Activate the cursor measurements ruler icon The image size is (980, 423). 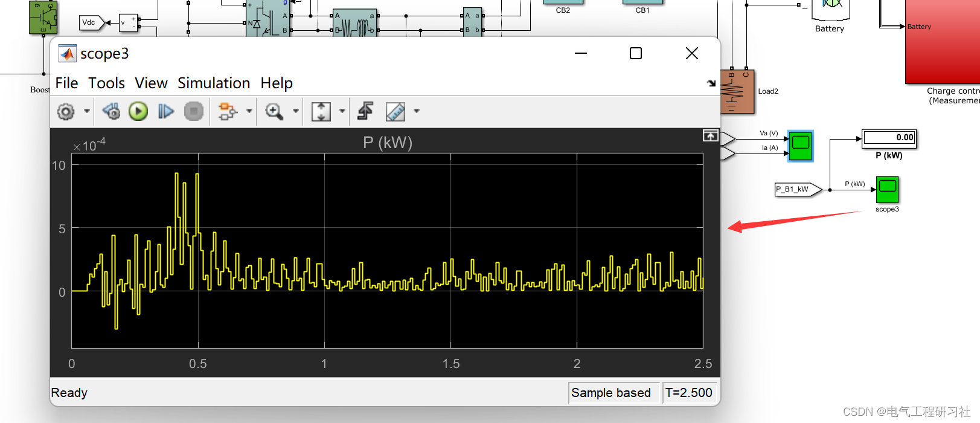pyautogui.click(x=396, y=111)
